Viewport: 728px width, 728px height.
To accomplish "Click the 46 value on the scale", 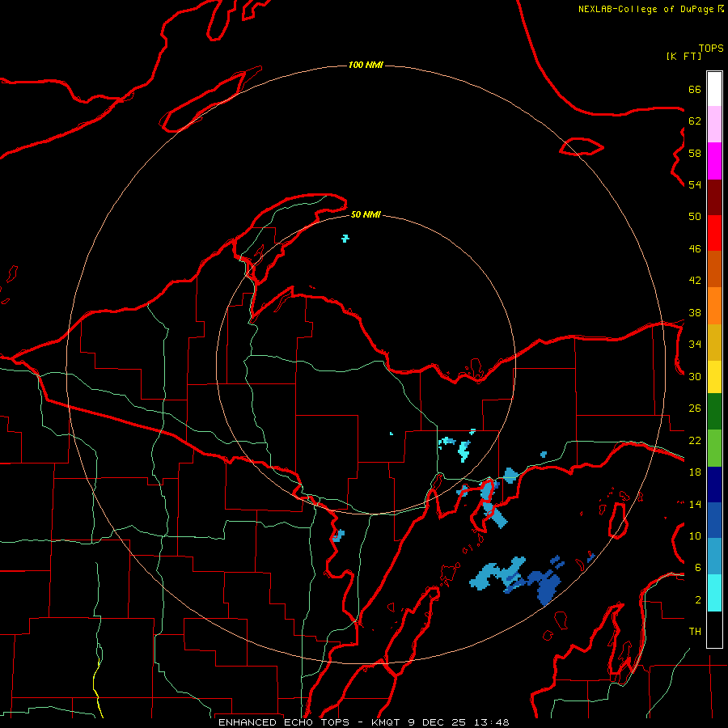I will click(695, 249).
